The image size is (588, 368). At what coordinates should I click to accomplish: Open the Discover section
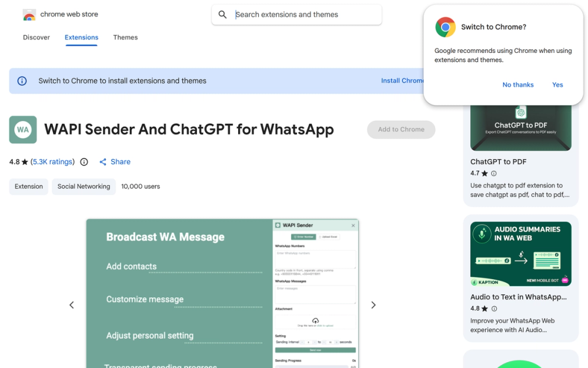click(x=36, y=37)
